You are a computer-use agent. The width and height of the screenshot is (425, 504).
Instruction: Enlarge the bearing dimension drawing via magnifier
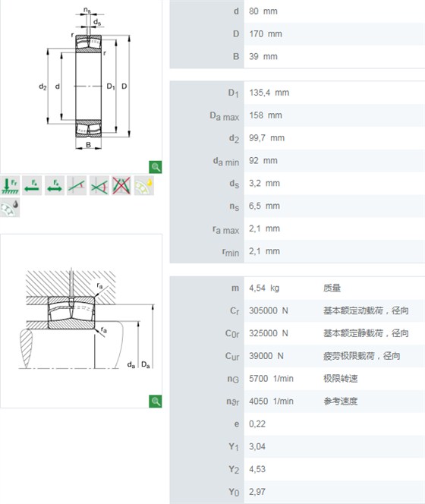click(x=156, y=167)
